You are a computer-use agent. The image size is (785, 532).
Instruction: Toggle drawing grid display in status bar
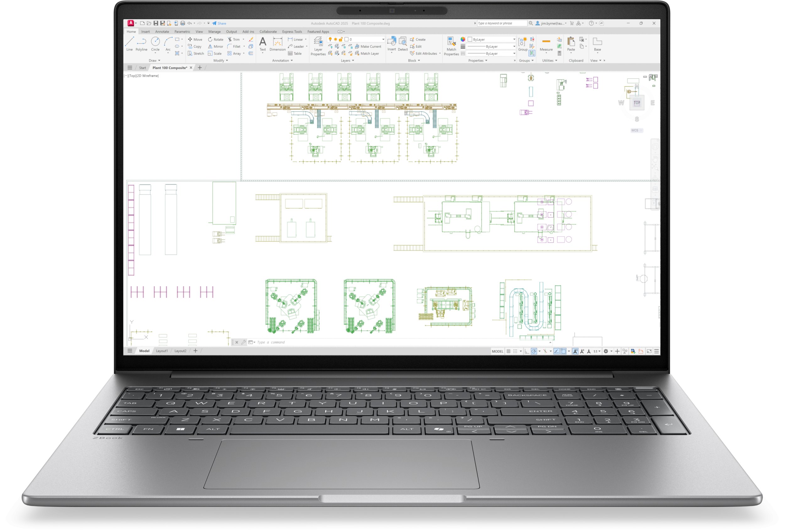(508, 352)
